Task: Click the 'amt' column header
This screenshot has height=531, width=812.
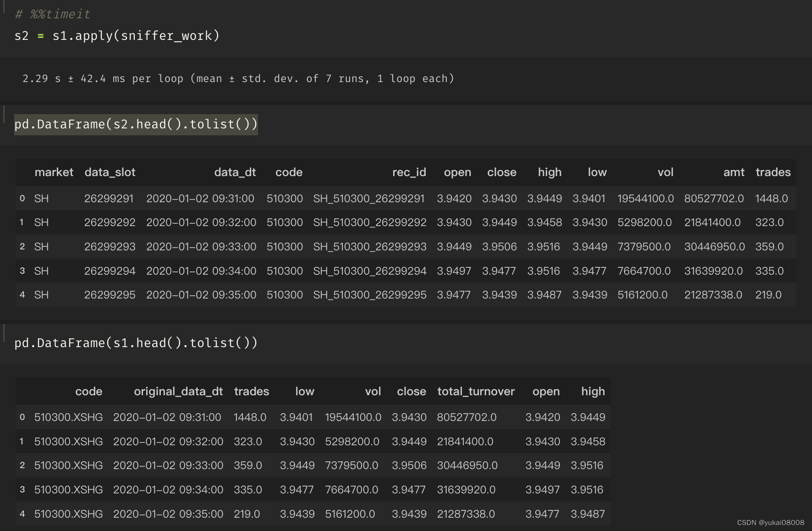Action: coord(734,172)
